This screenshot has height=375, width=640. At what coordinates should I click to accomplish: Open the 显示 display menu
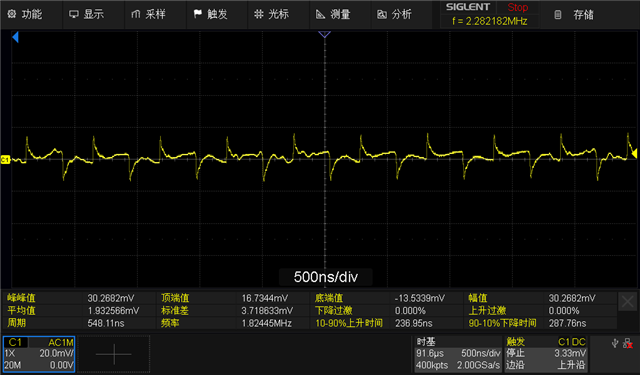(86, 15)
